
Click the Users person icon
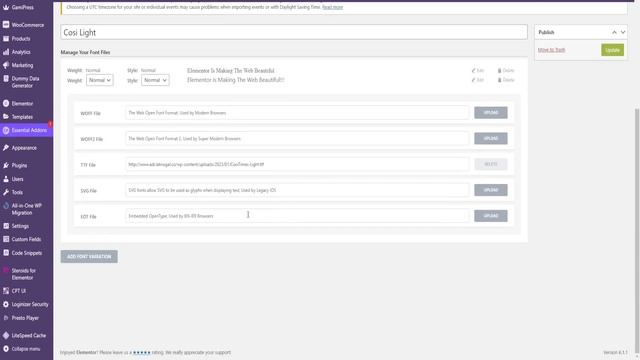[x=6, y=179]
